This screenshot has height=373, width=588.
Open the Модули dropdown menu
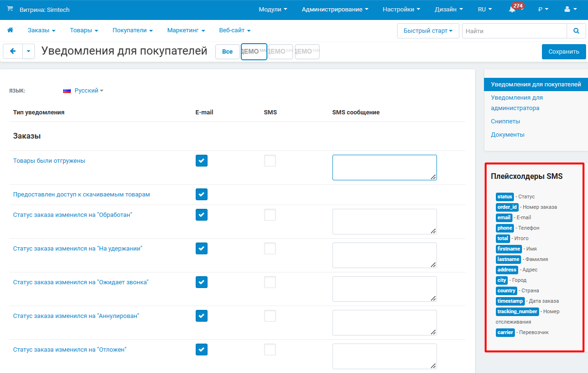tap(273, 9)
